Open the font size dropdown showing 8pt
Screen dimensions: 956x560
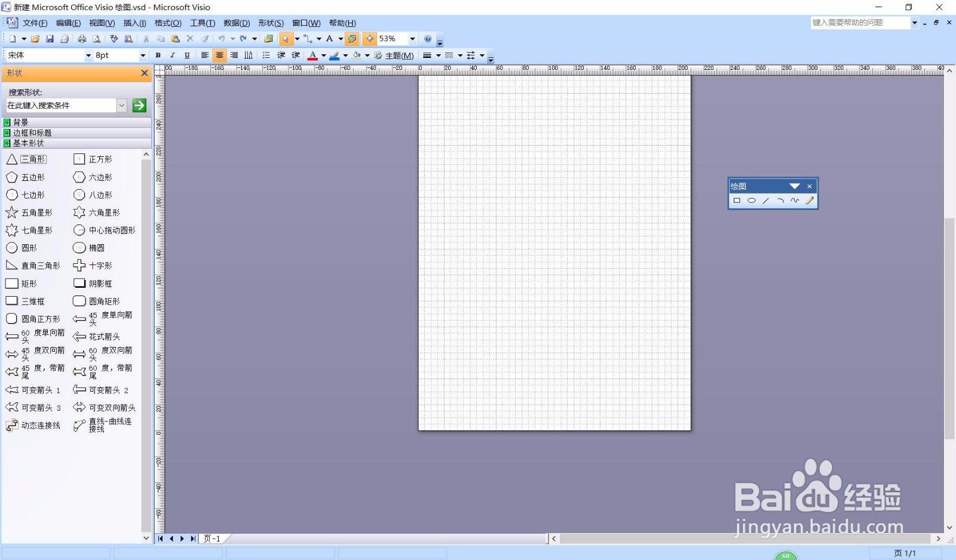(143, 56)
